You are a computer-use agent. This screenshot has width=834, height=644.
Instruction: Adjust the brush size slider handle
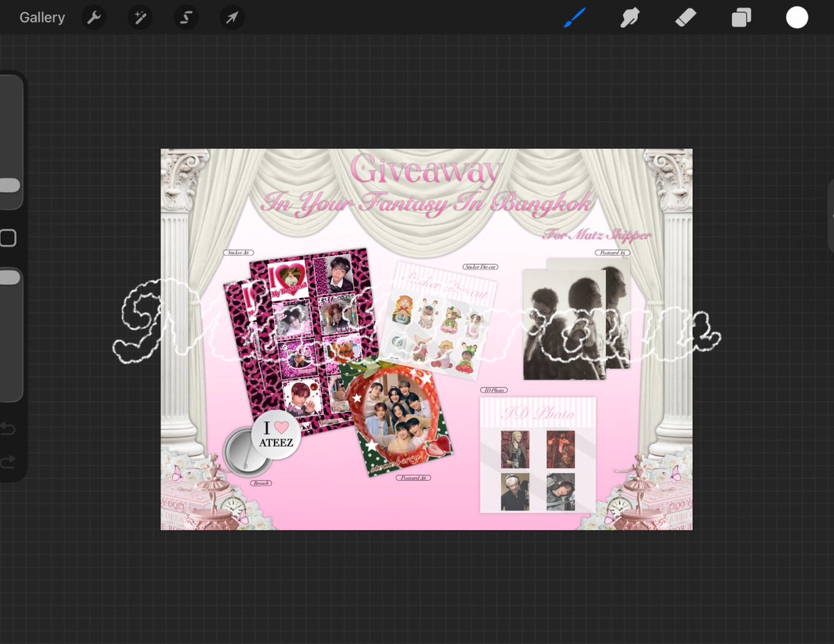coord(9,185)
